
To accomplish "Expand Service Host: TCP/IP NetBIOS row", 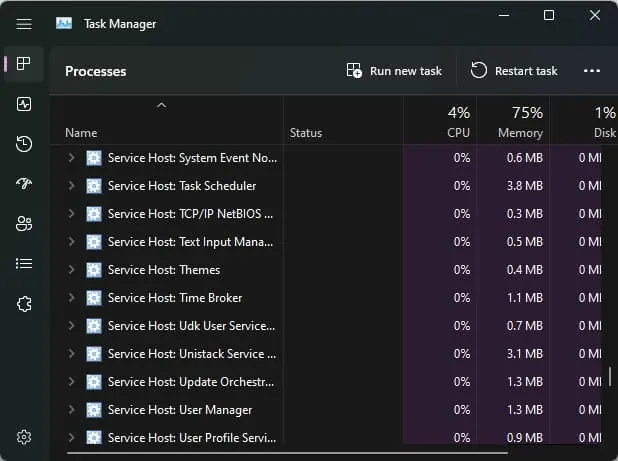I will coord(71,214).
